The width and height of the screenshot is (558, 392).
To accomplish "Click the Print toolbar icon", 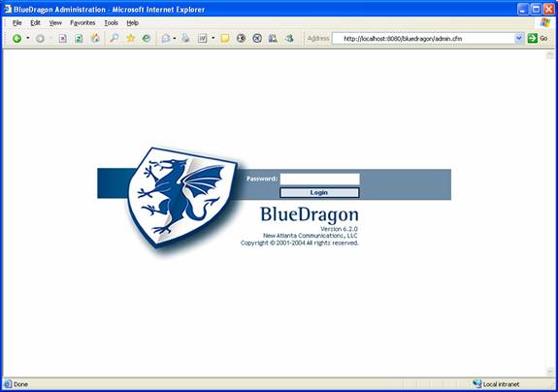I will (x=185, y=38).
